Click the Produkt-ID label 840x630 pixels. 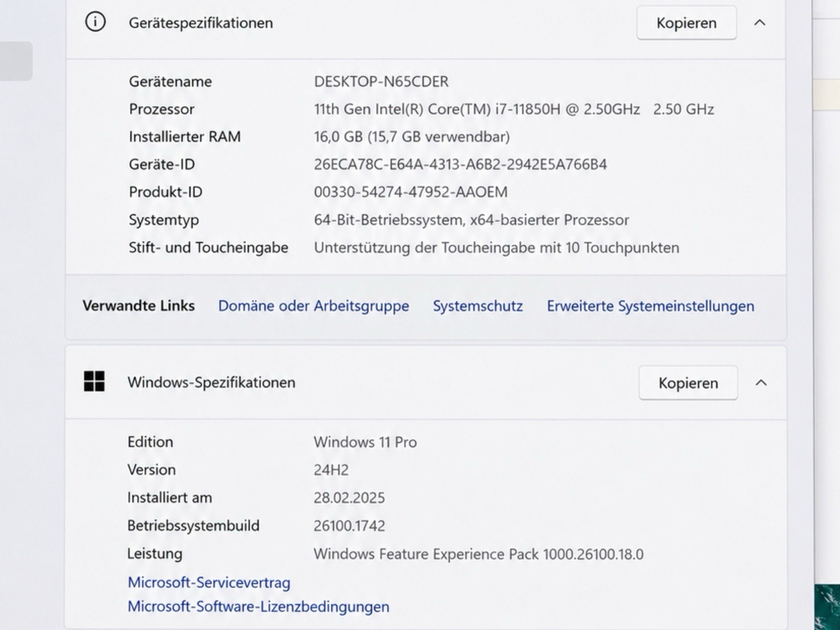165,192
